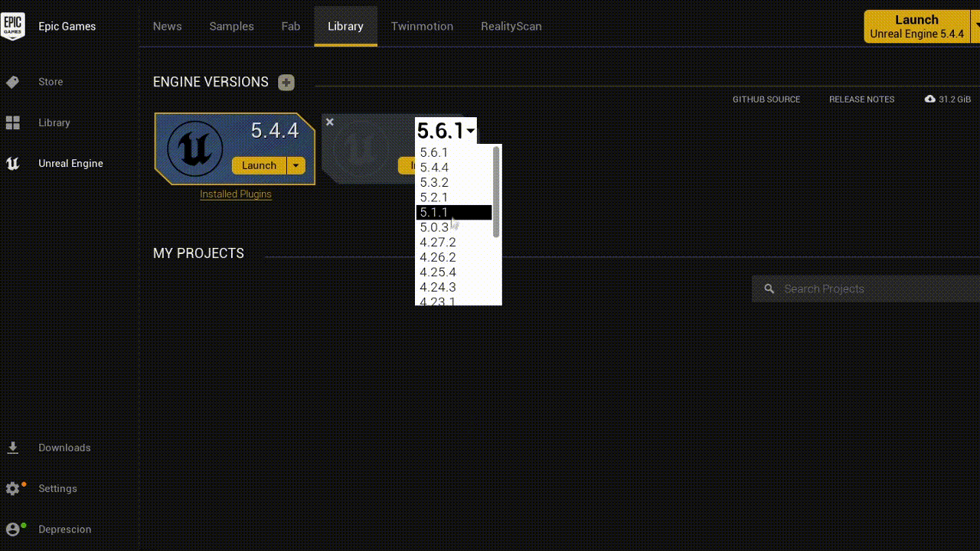Open the Library sidebar section
This screenshot has height=551, width=980.
click(13, 122)
